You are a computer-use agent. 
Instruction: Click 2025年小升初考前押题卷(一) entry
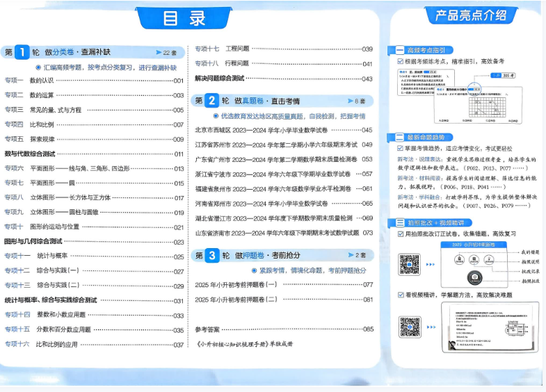pyautogui.click(x=284, y=285)
